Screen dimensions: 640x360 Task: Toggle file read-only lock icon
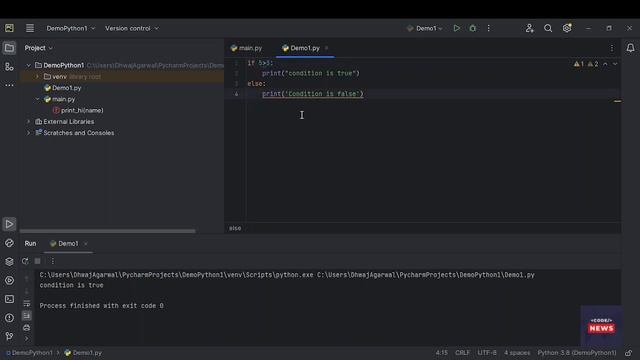pyautogui.click(x=628, y=353)
